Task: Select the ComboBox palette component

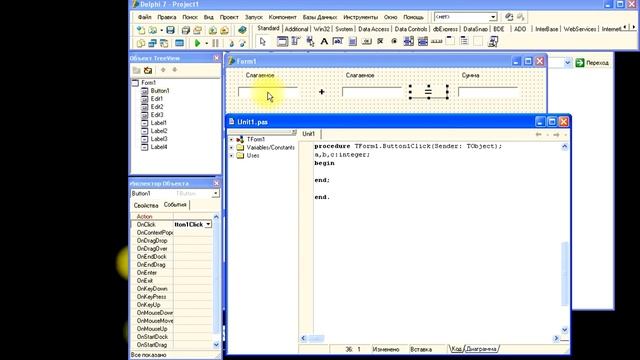Action: click(422, 41)
